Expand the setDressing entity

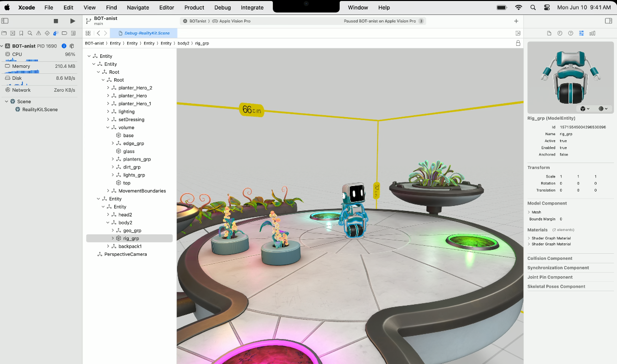tap(108, 120)
